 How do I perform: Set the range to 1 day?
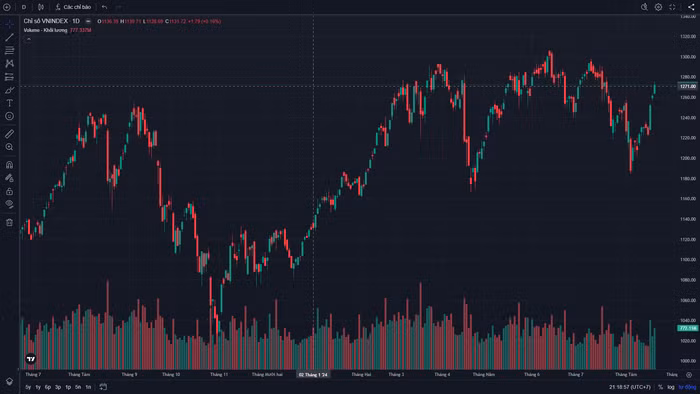(88, 387)
